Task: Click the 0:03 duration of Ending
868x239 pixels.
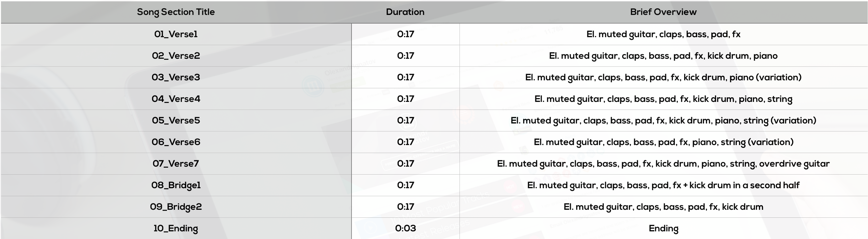Action: [406, 228]
